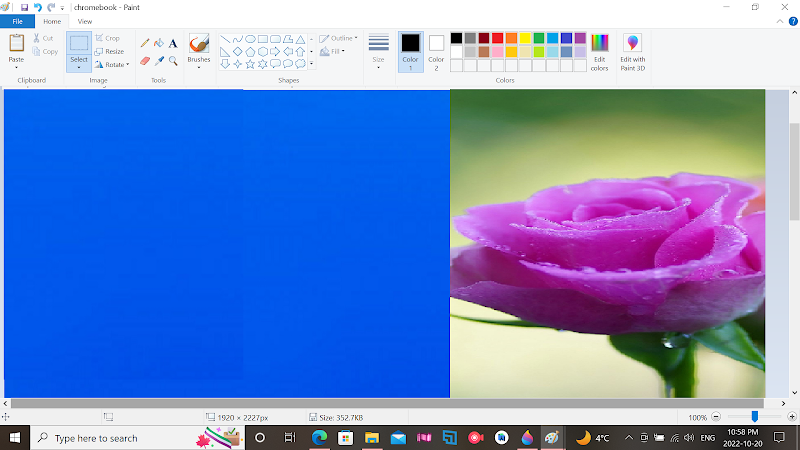The image size is (800, 450).
Task: Click the Save icon in title bar
Action: tap(24, 7)
